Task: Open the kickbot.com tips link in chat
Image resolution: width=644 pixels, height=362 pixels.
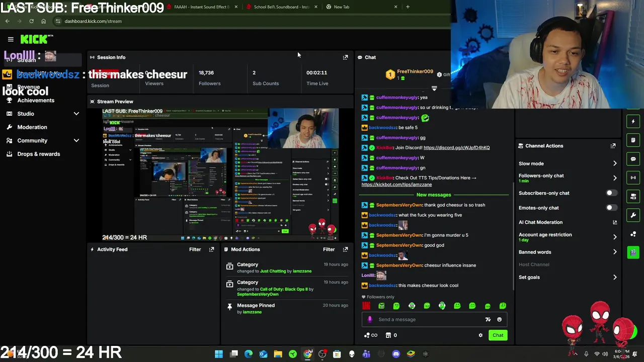Action: coord(396,185)
